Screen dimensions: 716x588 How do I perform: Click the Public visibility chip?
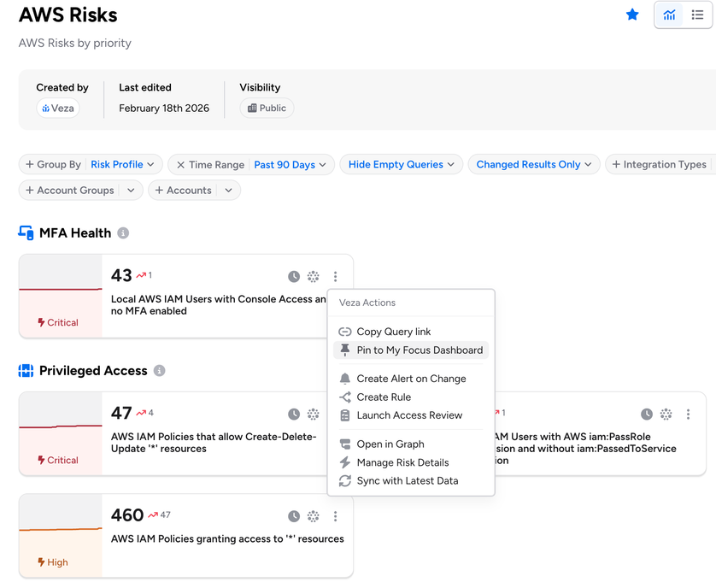click(x=267, y=109)
